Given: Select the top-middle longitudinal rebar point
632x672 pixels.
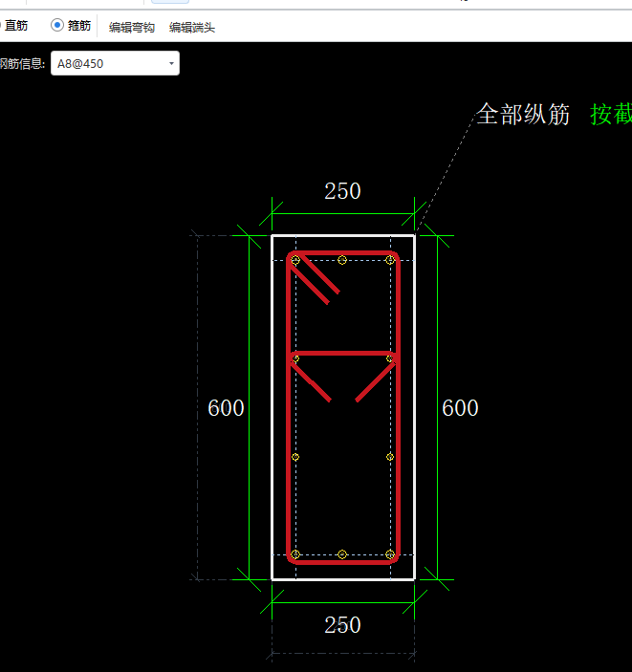Looking at the screenshot, I should pos(342,260).
